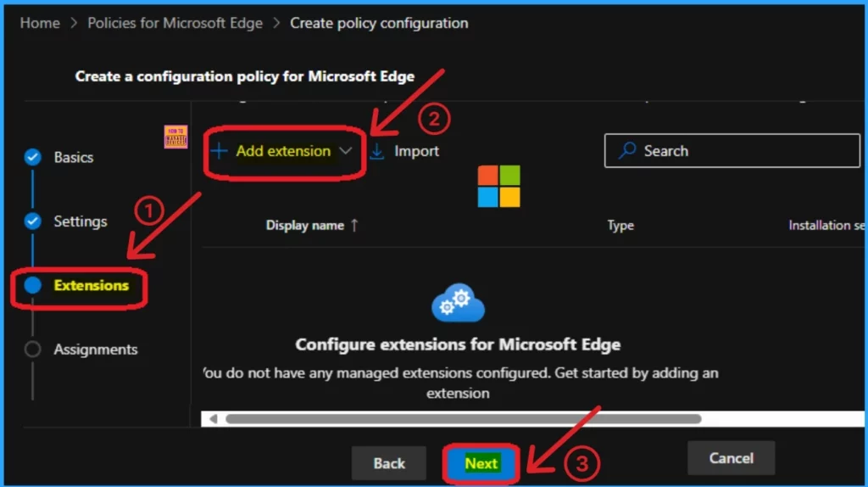The width and height of the screenshot is (868, 487).
Task: Click the Import button label
Action: 416,151
